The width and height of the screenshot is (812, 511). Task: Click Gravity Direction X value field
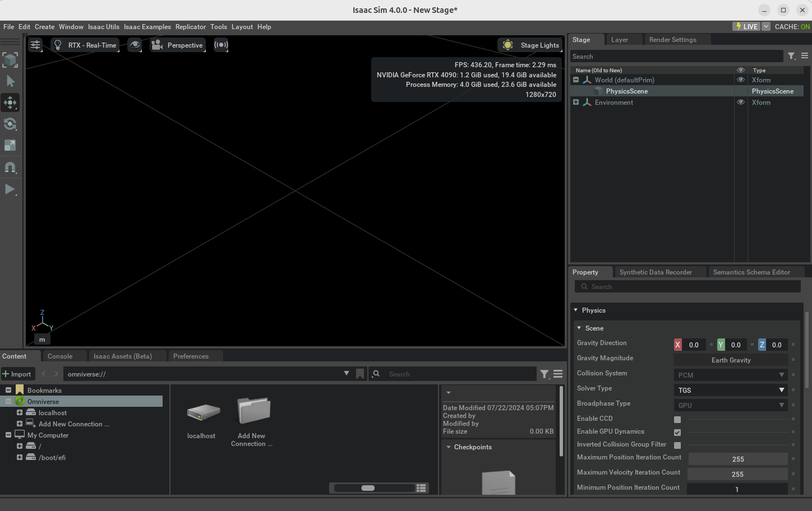click(x=694, y=345)
